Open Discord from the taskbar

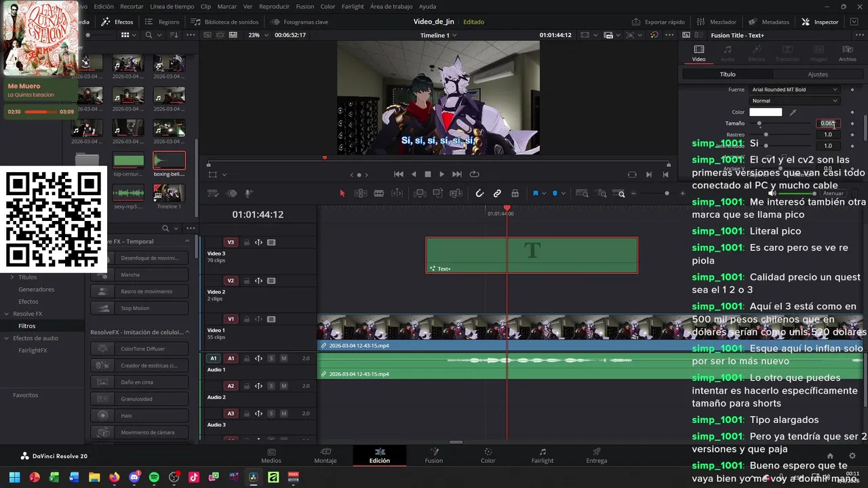tap(134, 477)
